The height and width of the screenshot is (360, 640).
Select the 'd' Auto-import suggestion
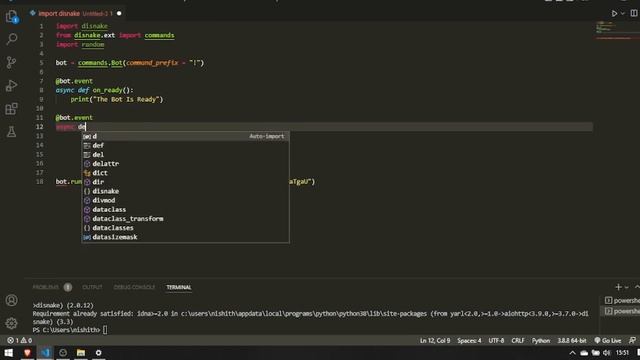[x=185, y=136]
